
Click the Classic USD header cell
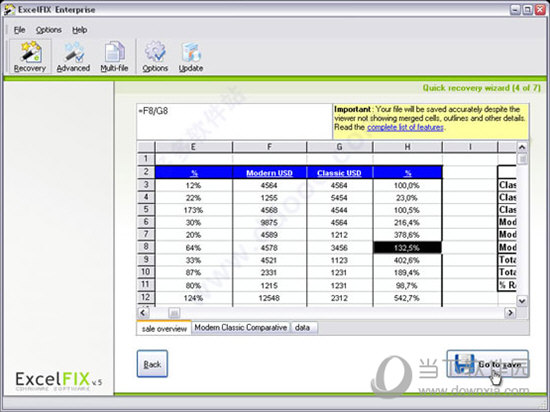coord(340,173)
